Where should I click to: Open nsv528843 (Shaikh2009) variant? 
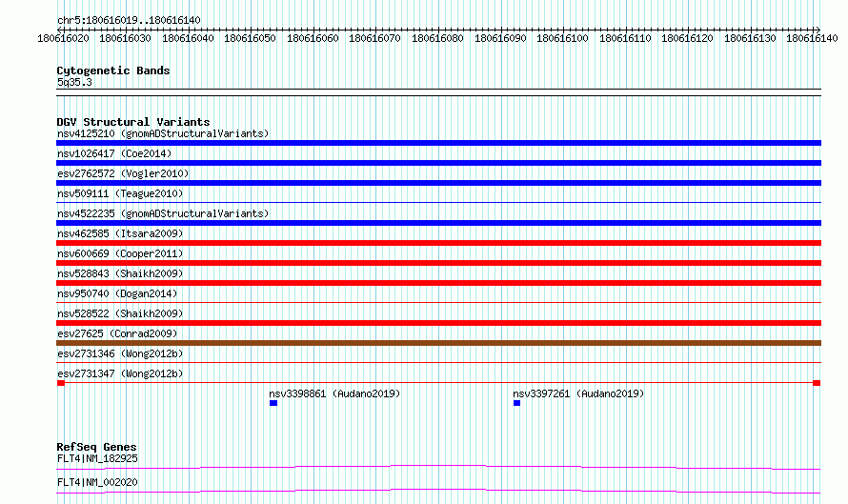click(x=120, y=273)
